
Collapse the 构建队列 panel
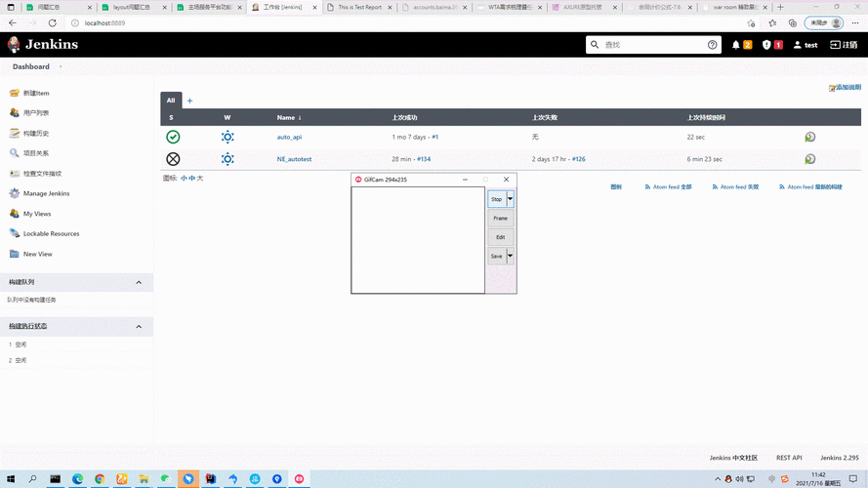[139, 282]
